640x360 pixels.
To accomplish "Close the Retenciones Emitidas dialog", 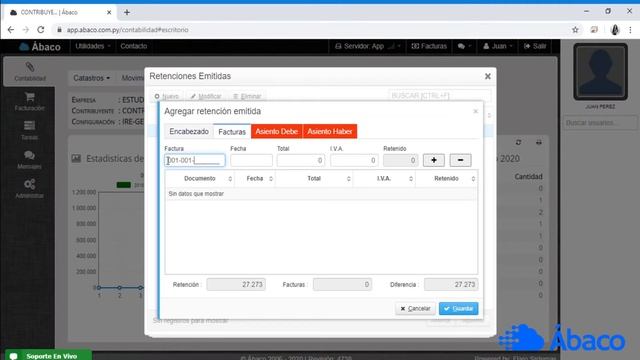I will point(487,76).
